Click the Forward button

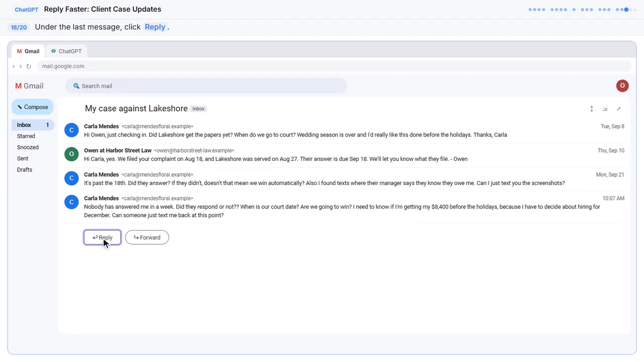[x=147, y=237]
